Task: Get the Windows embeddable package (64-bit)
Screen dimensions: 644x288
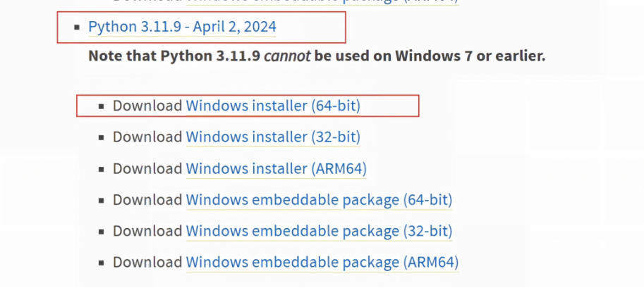Action: (319, 200)
